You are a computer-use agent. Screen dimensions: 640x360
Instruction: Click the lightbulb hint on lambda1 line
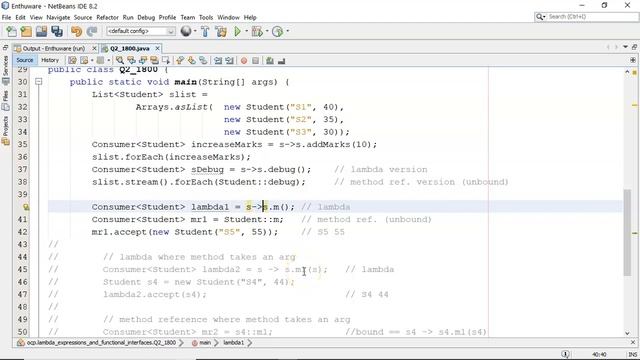(x=26, y=207)
